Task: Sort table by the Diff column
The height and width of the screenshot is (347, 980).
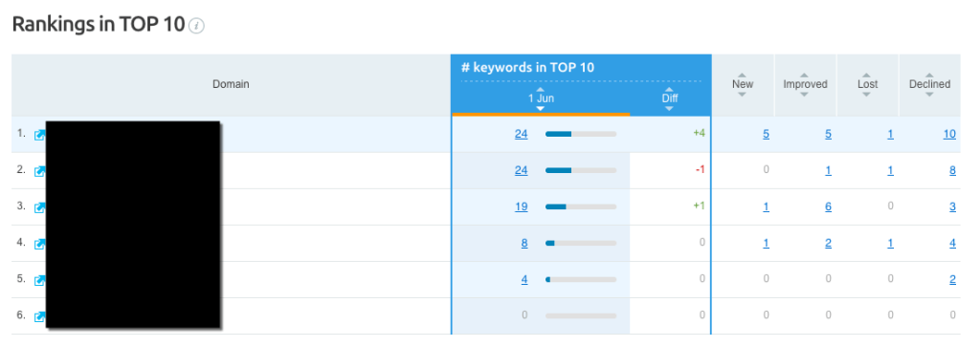Action: (669, 98)
